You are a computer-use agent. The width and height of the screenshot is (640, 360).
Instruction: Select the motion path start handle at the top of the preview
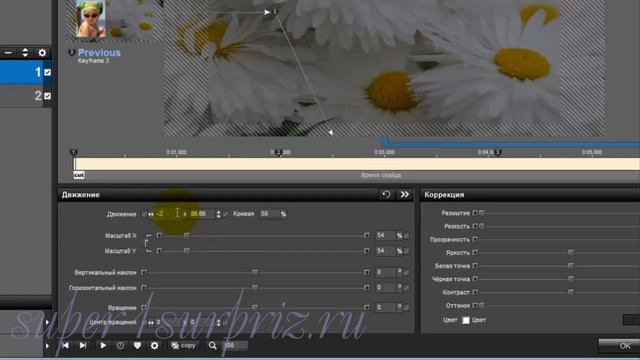267,12
